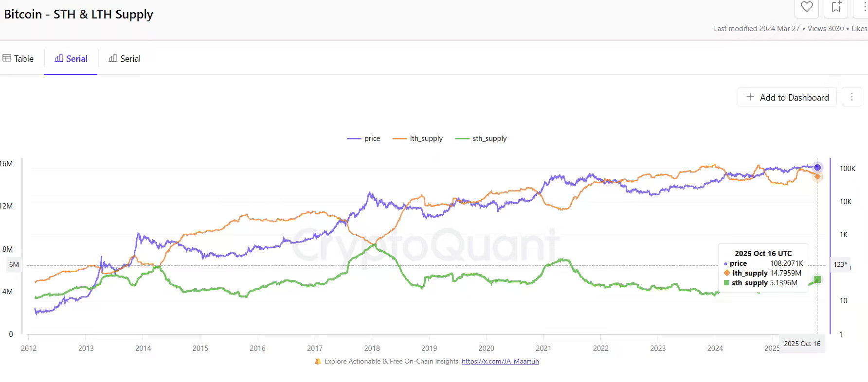Click the bell emoji before Explore Actionable text
Image resolution: width=868 pixels, height=382 pixels.
pos(318,361)
